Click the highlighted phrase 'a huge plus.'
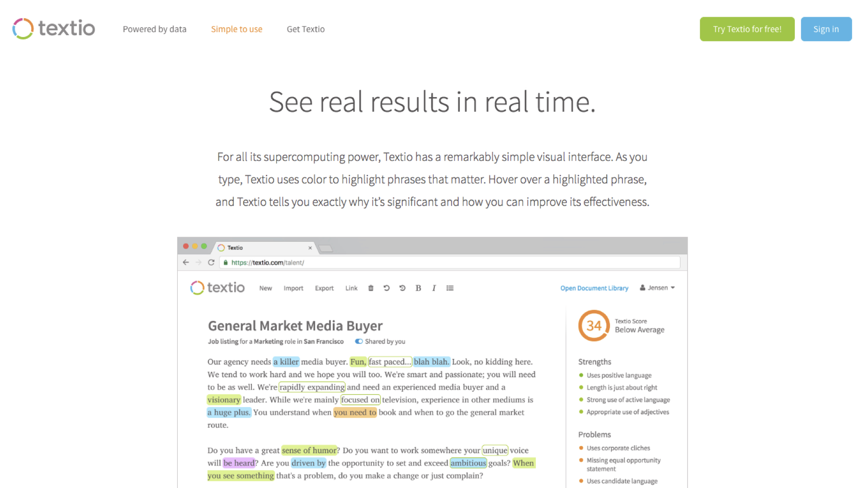This screenshot has width=868, height=488. click(229, 412)
